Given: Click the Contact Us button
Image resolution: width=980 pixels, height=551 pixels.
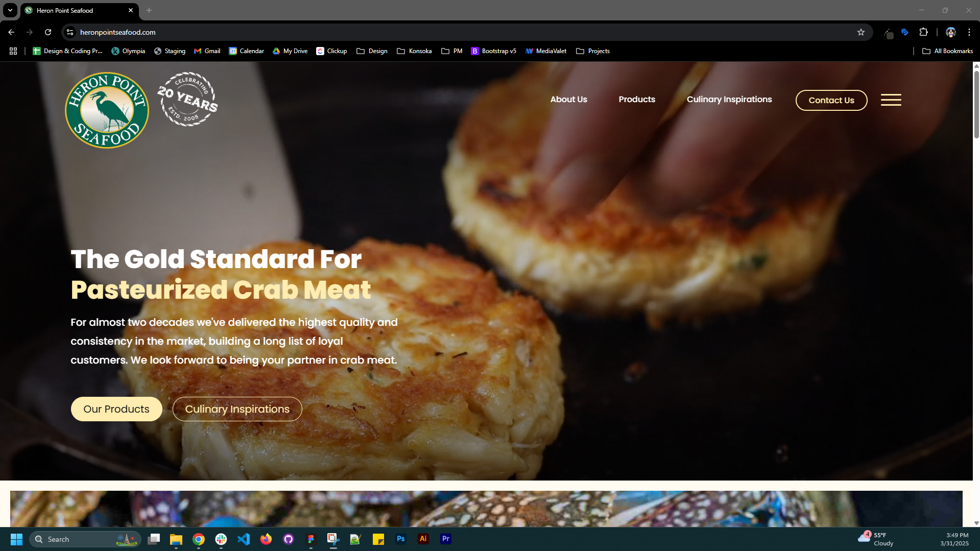Looking at the screenshot, I should (831, 100).
